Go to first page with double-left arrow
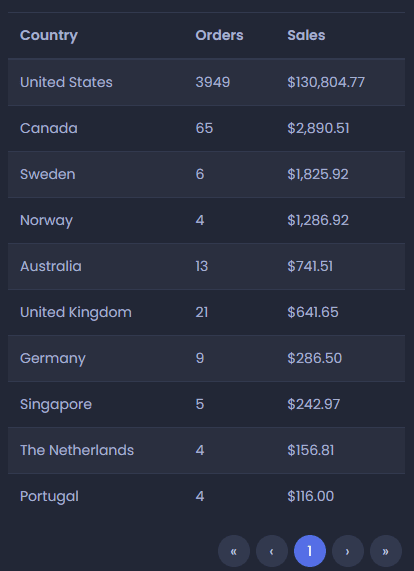The width and height of the screenshot is (414, 571). tap(234, 551)
